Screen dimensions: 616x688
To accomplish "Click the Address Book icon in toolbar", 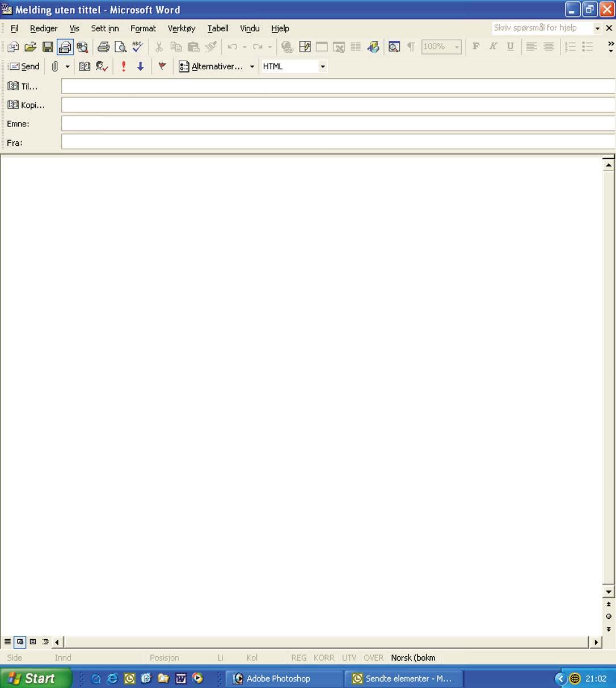I will point(85,66).
